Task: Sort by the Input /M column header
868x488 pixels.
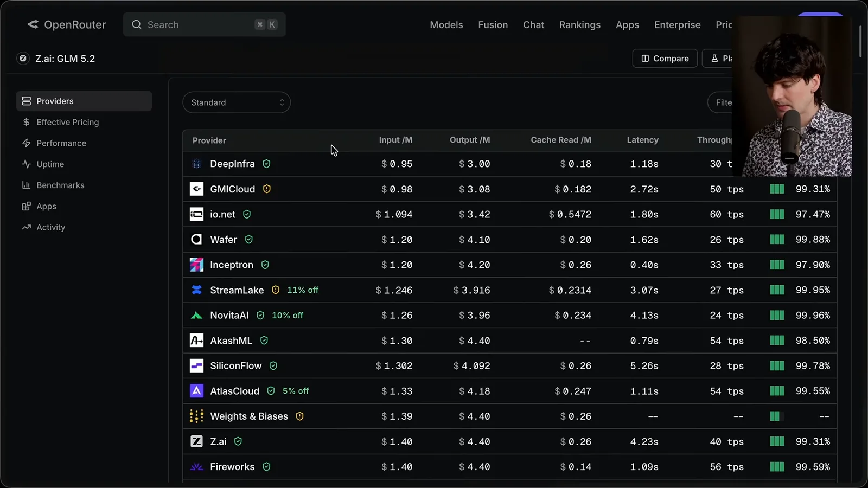Action: click(395, 140)
